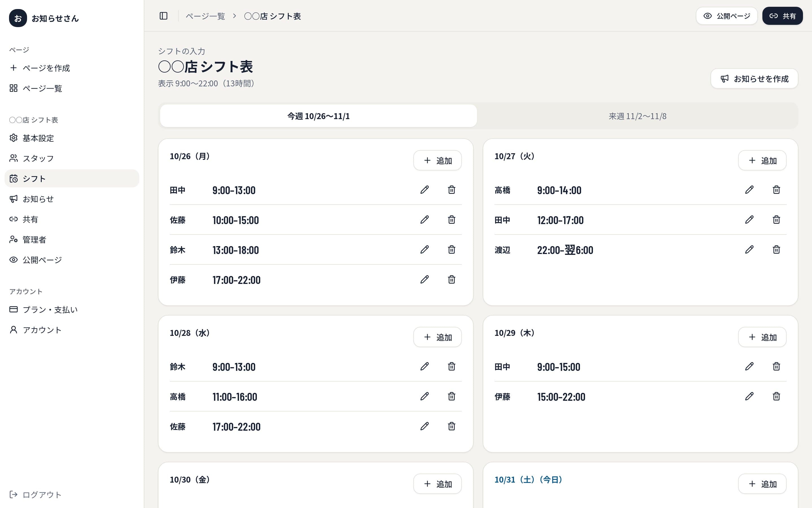Select シフト sidebar item
Screen dimensions: 812x508
(72, 178)
